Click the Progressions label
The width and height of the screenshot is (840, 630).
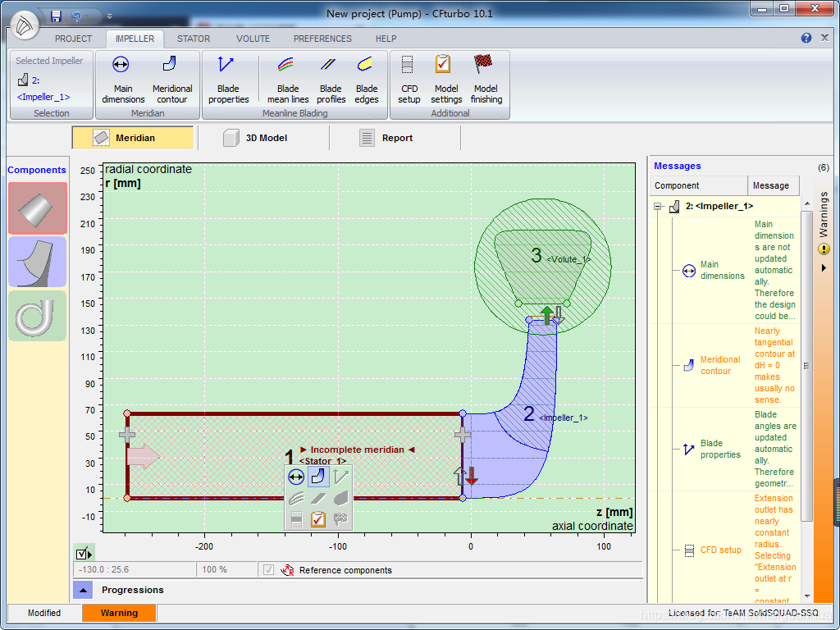(132, 590)
